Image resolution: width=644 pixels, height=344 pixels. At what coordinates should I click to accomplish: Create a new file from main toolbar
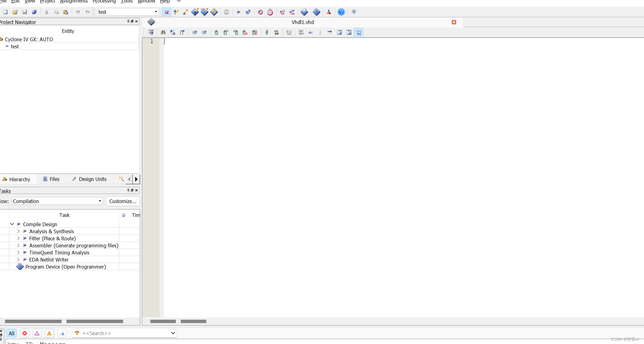[x=6, y=12]
